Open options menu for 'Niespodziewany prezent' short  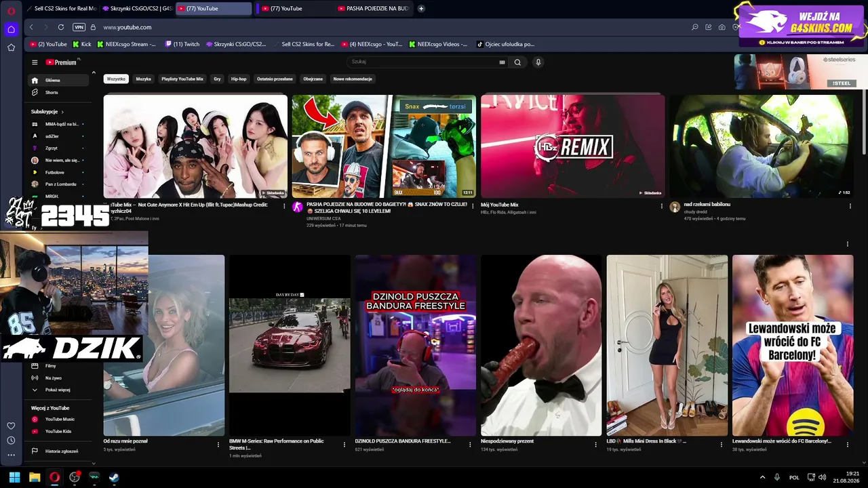tap(596, 445)
